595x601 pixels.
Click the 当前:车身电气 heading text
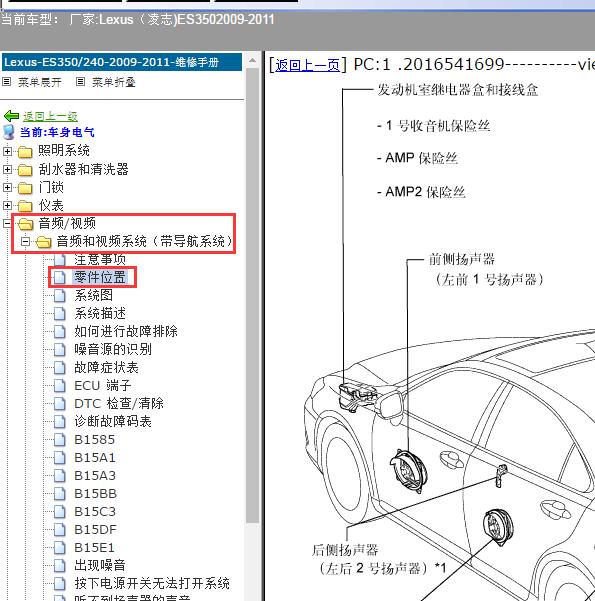[x=57, y=132]
